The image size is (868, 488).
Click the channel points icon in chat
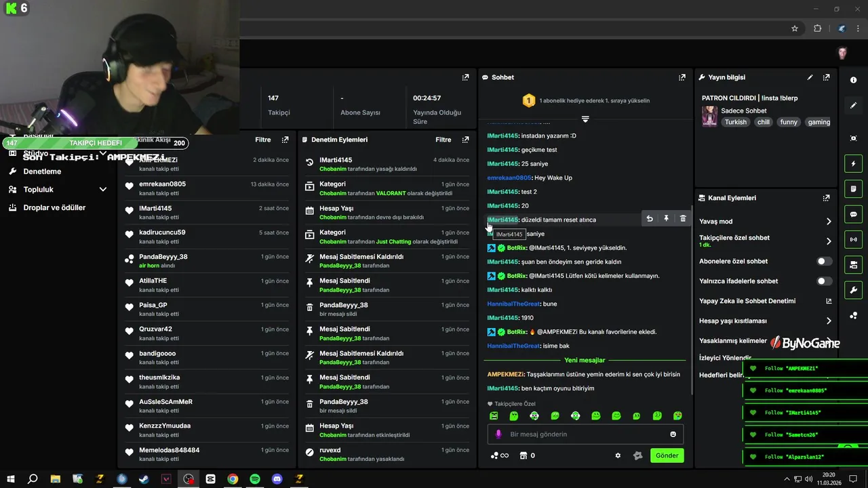pos(495,455)
